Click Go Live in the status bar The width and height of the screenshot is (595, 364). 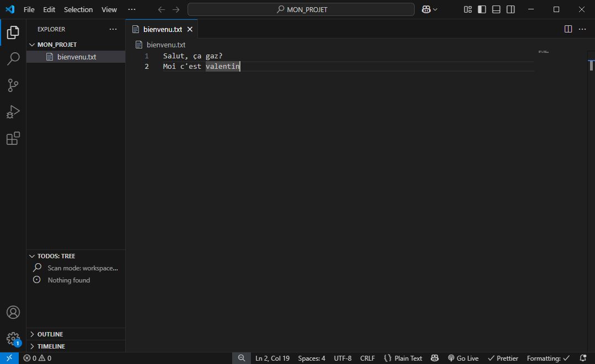click(463, 358)
